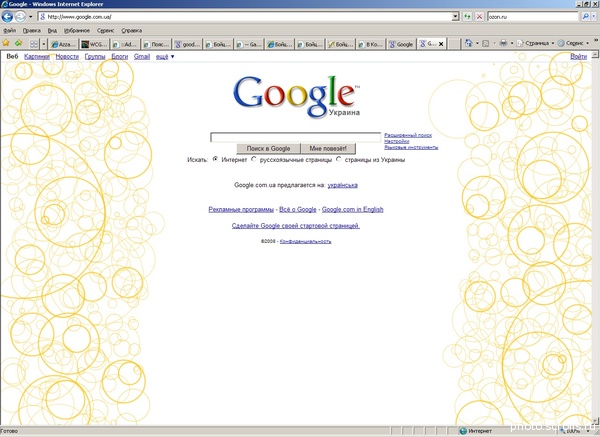Click the Print toolbar icon
600x437 pixels.
coord(504,43)
